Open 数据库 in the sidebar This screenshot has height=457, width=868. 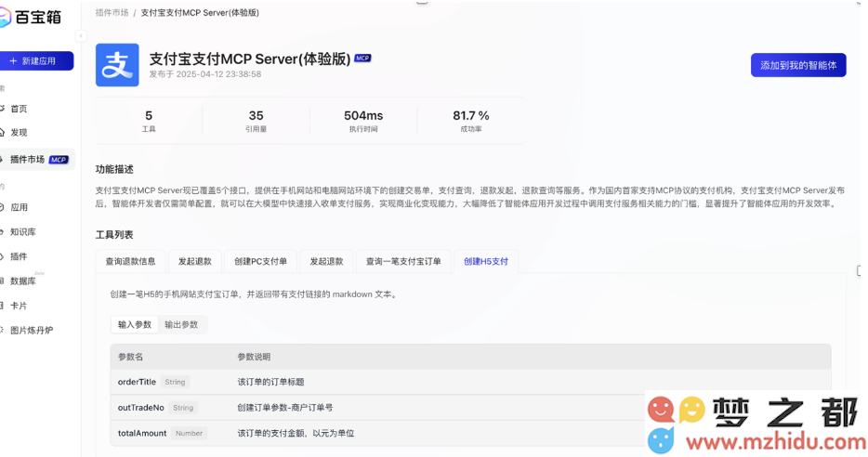coord(22,281)
